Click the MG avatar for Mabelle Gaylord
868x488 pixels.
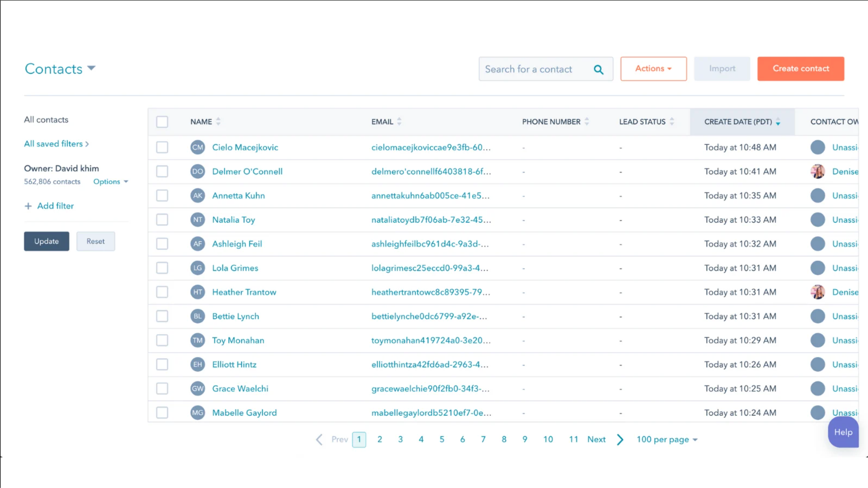click(x=197, y=413)
